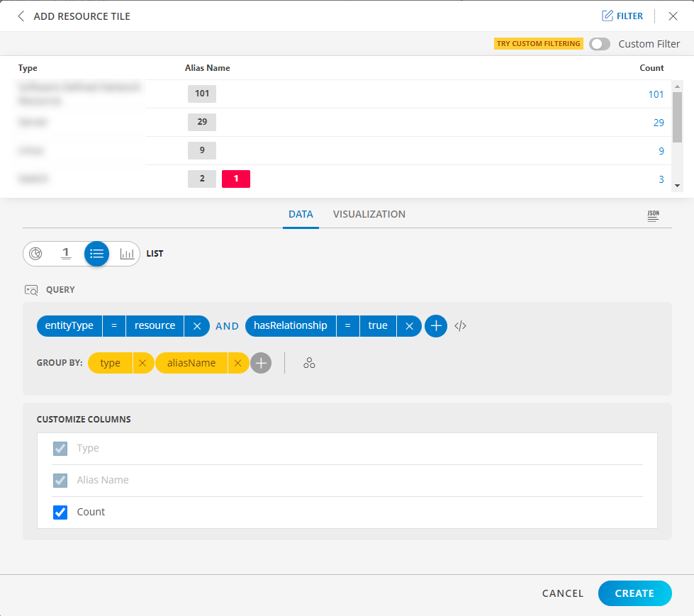Switch to the single number visualization

coord(65,253)
